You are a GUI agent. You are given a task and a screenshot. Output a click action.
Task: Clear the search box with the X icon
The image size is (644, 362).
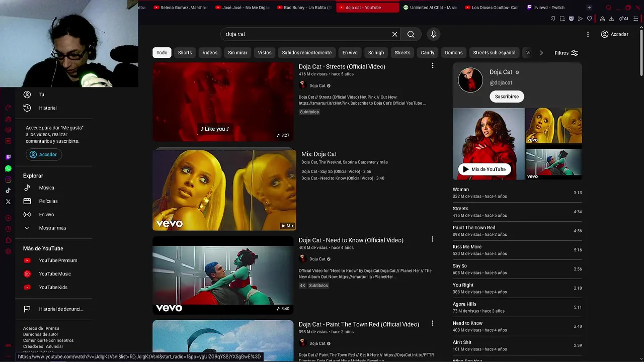394,34
